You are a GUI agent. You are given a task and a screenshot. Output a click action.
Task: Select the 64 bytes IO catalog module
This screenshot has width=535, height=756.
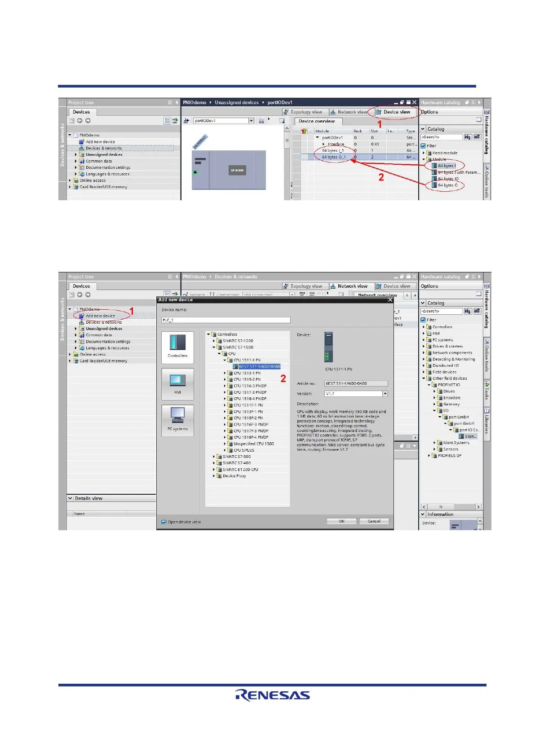445,179
